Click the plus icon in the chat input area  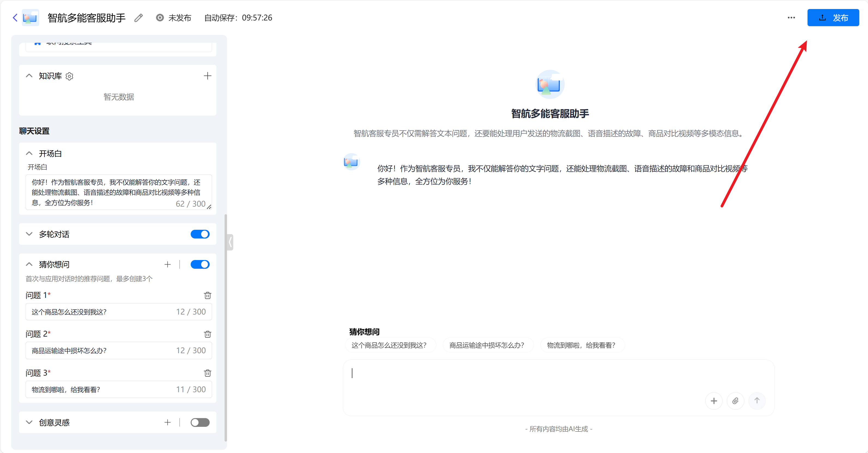pos(714,401)
